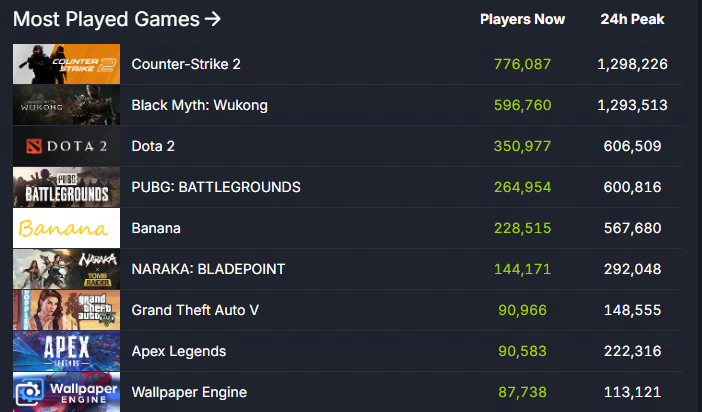
Task: Open the Counter-Strike 2 game thumbnail
Action: (x=66, y=64)
